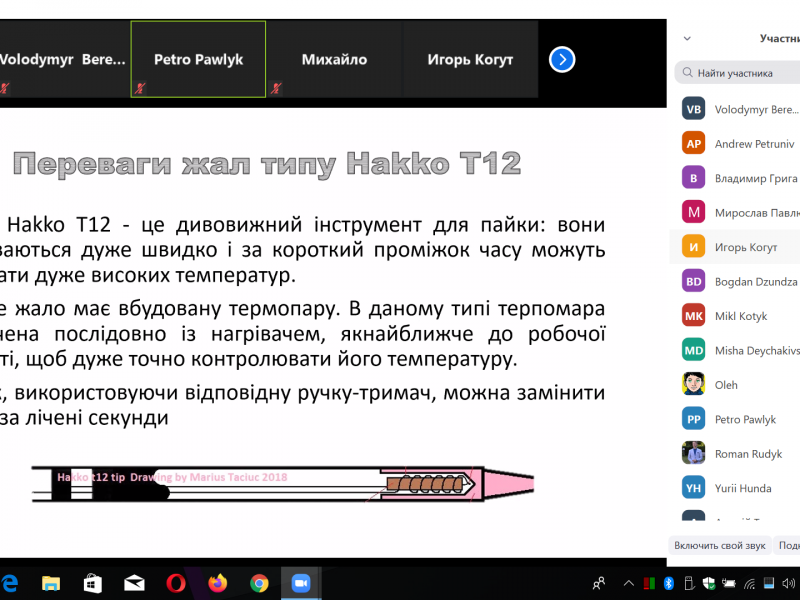Open Zoom from the taskbar
The width and height of the screenshot is (800, 600).
(x=299, y=583)
